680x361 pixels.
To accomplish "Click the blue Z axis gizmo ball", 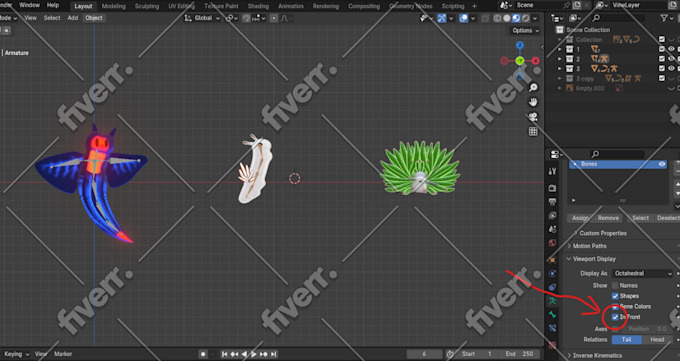I will click(x=520, y=46).
